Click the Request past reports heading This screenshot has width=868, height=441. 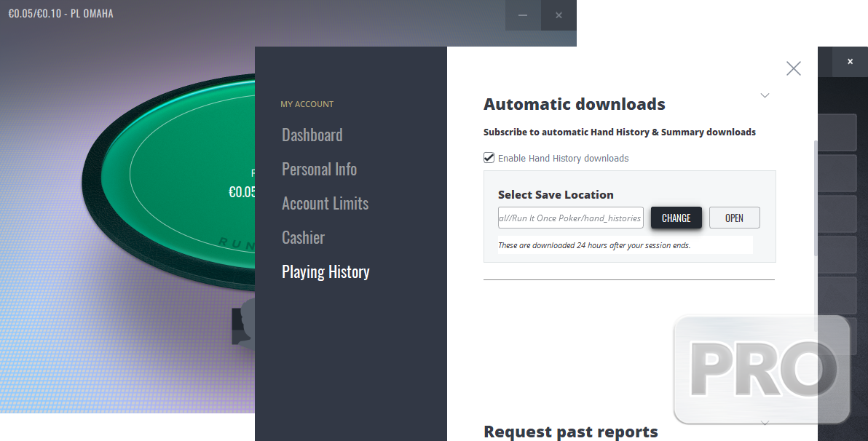[571, 431]
